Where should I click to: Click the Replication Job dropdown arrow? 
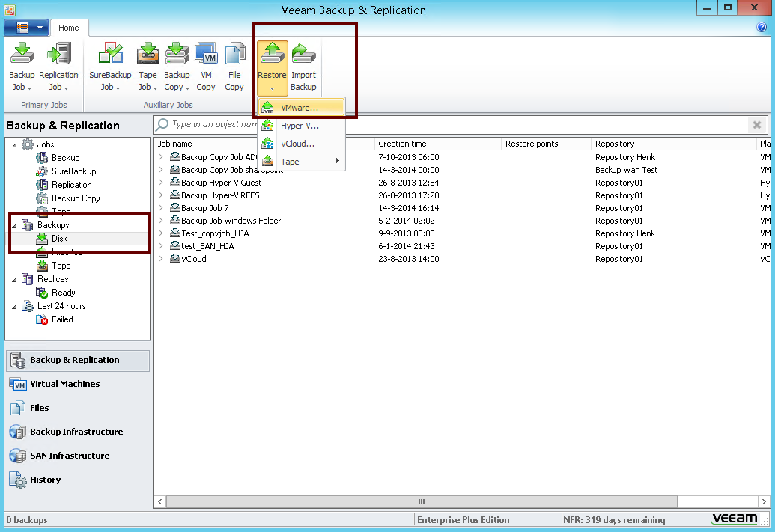(66, 88)
